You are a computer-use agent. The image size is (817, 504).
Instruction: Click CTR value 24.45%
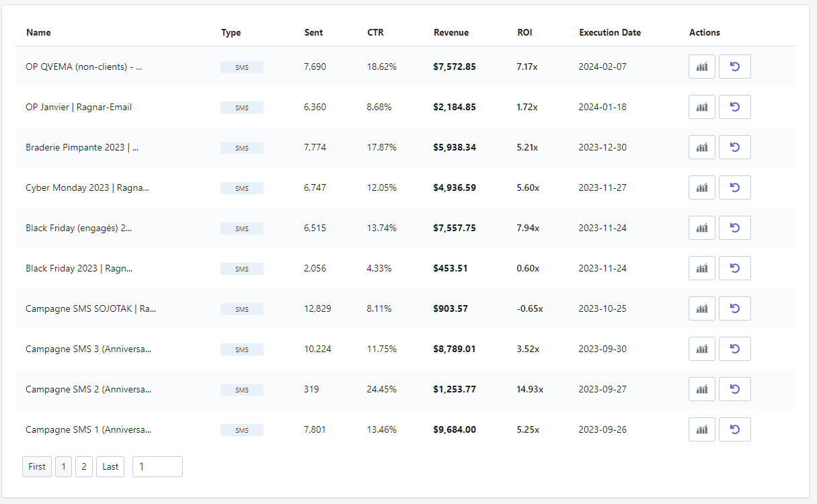(x=382, y=389)
